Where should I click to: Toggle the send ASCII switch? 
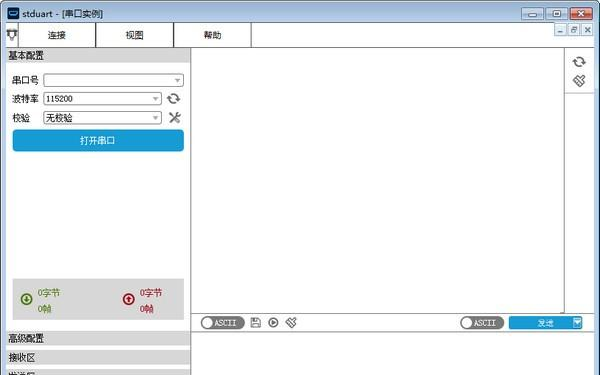(x=482, y=323)
